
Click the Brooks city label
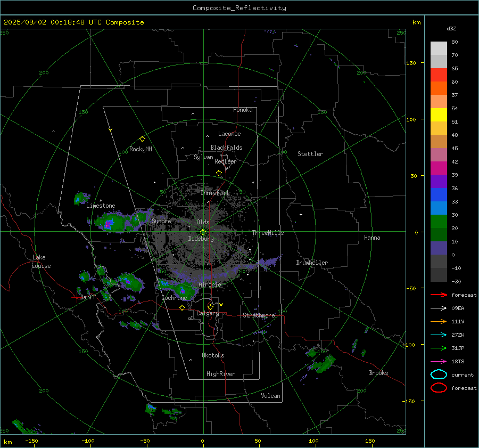coord(378,373)
